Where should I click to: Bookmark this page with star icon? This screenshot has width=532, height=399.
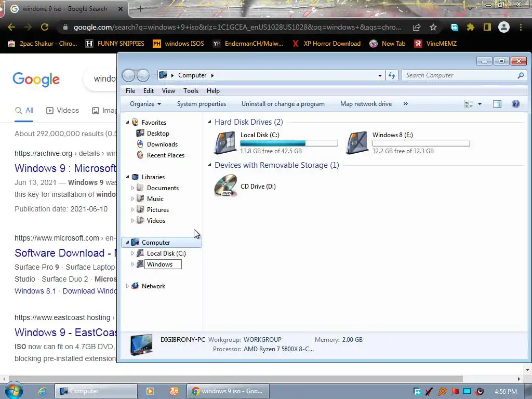[x=433, y=27]
